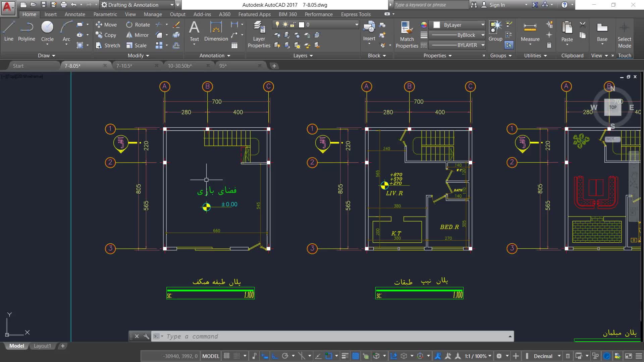Open the ByLayer object color dropdown
The image size is (644, 362).
click(x=482, y=25)
